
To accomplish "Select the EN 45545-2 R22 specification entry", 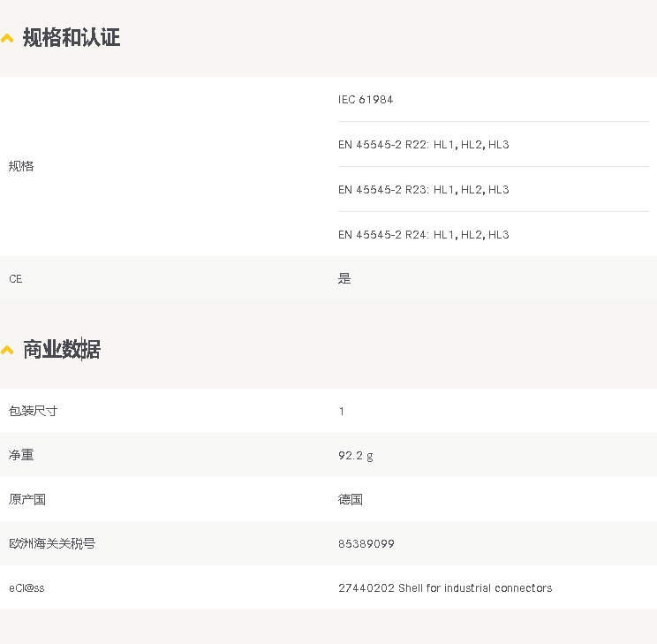I will pos(424,145).
